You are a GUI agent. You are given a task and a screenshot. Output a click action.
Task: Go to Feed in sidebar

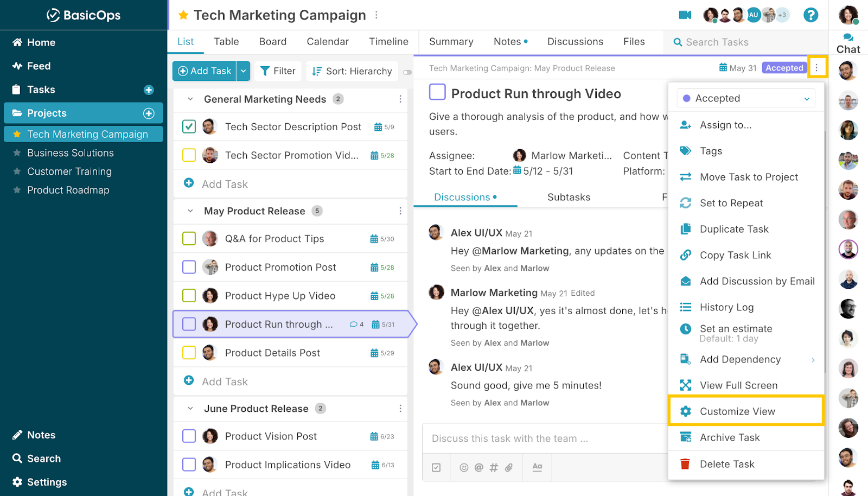pos(39,66)
